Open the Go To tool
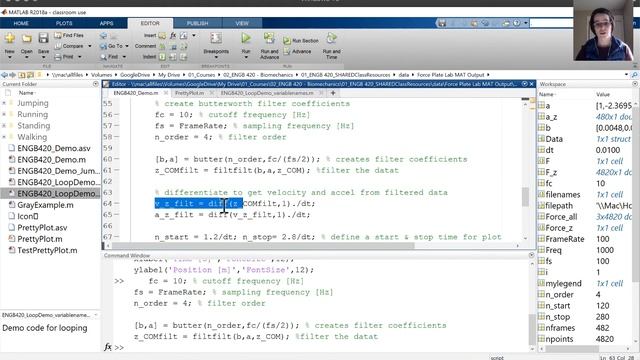Screen dimensions: 640x360 tap(111, 46)
